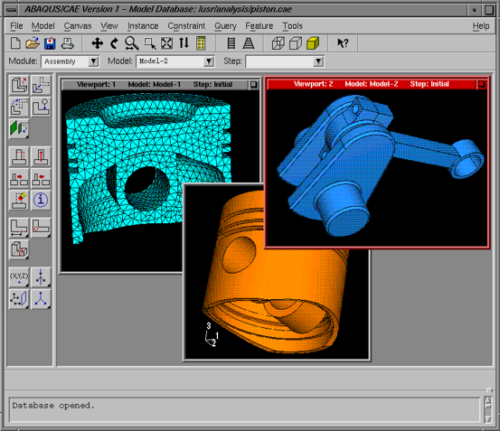Open the Constraint menu
Image resolution: width=500 pixels, height=431 pixels.
click(x=186, y=26)
